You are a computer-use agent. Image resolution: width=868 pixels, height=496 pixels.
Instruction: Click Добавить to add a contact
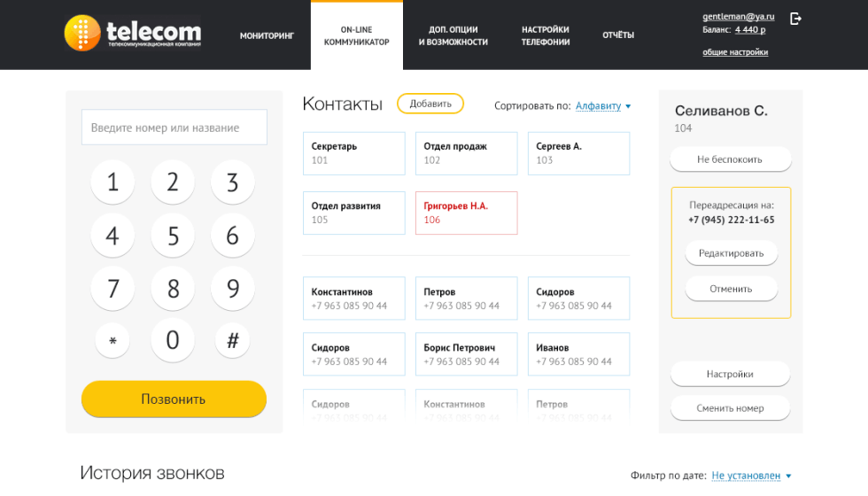[x=430, y=104]
